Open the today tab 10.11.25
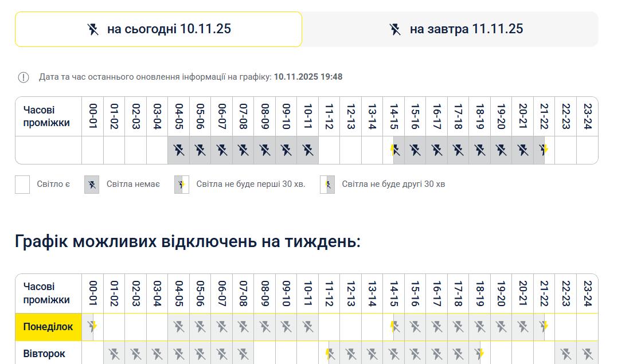 pos(159,29)
